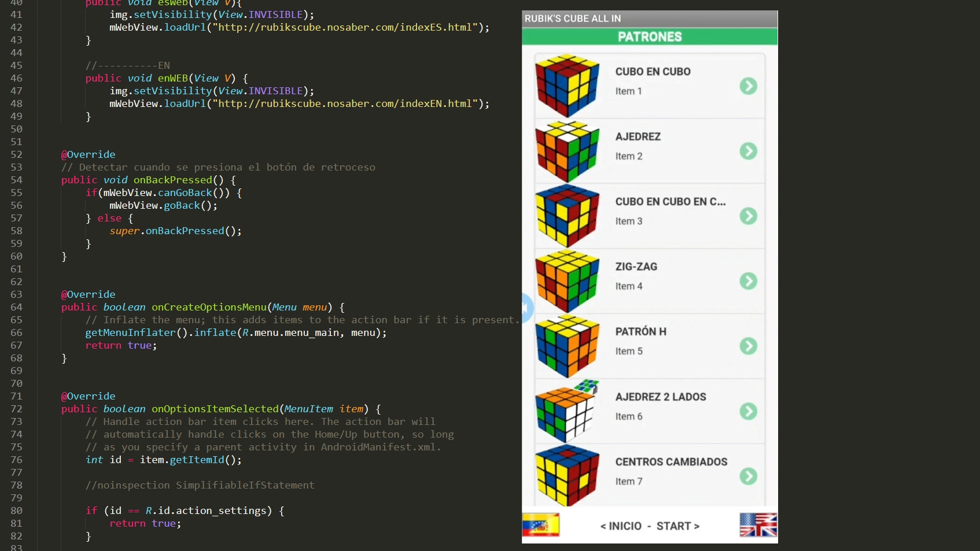Click @Override annotation on line 63
980x551 pixels.
[x=88, y=294]
